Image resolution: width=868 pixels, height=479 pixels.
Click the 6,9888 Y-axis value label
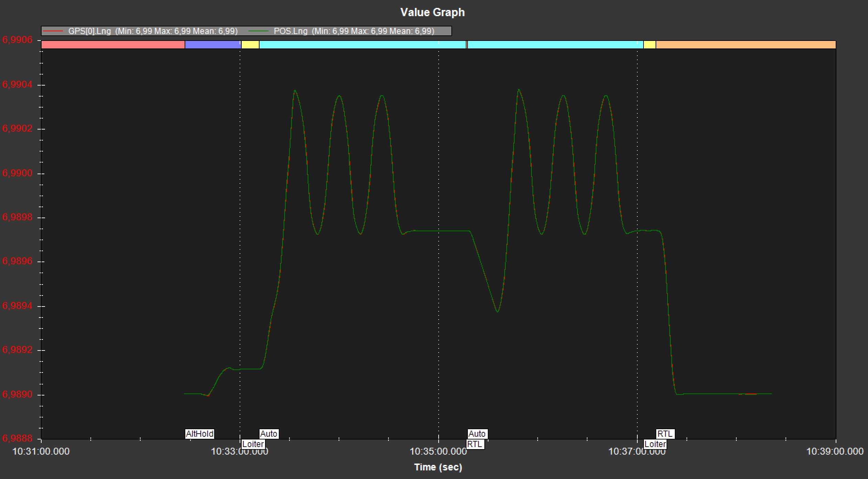pos(17,438)
